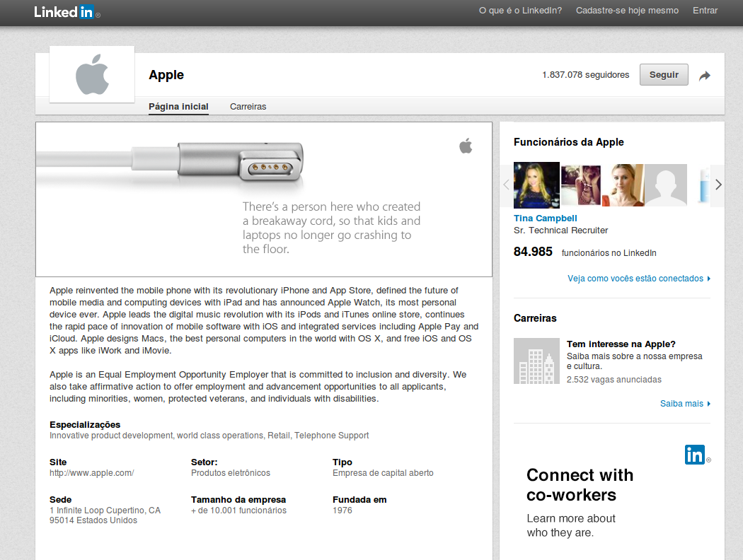Click '+ de 10.001 funcionários' text
This screenshot has width=743, height=560.
pyautogui.click(x=239, y=511)
